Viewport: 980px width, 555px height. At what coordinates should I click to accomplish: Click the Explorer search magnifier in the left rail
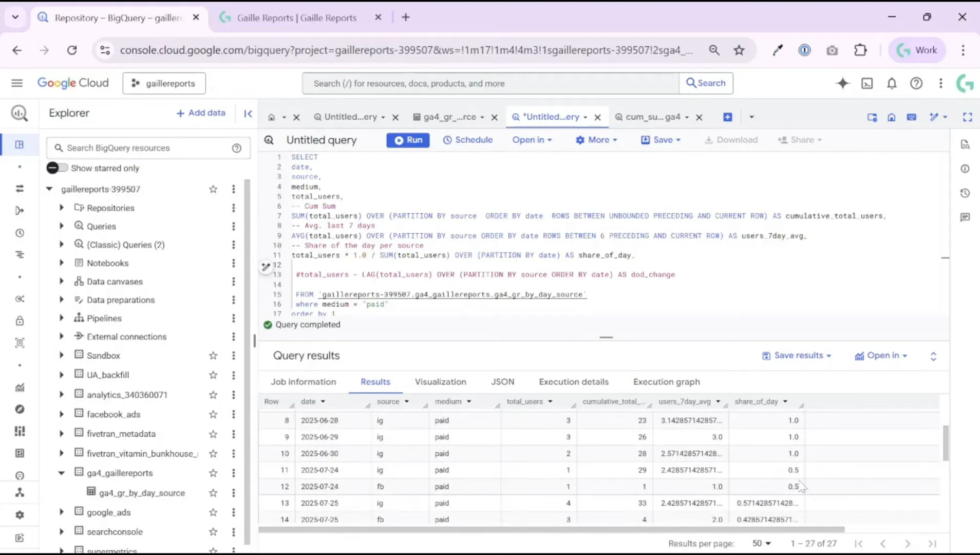click(19, 113)
